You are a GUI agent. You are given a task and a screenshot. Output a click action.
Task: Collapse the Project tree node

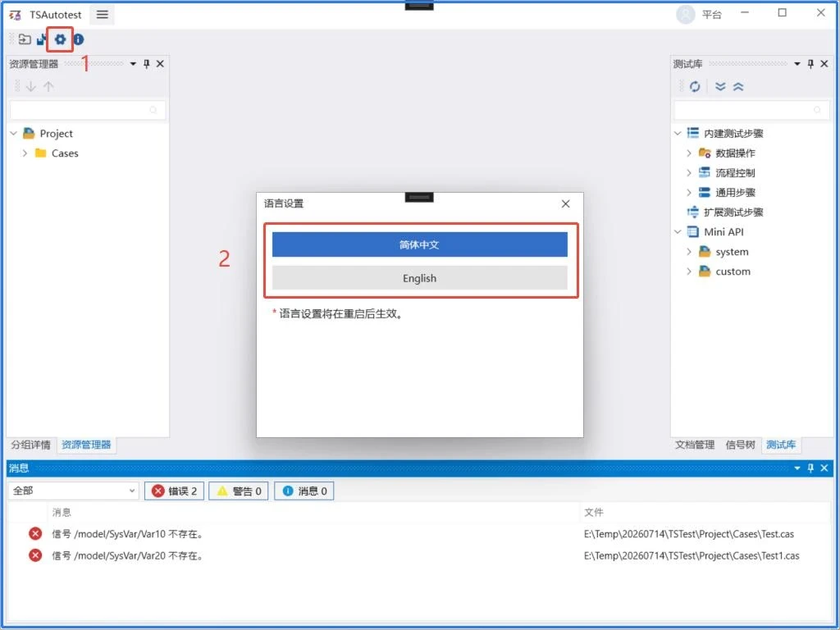pos(14,134)
